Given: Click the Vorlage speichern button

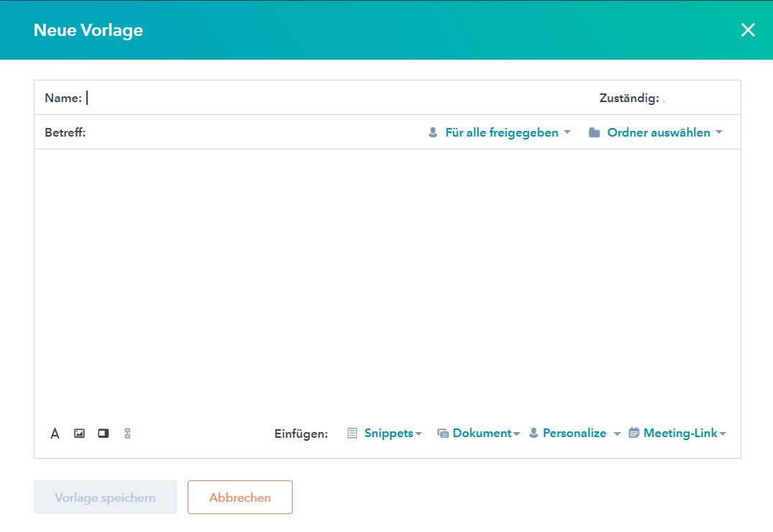Looking at the screenshot, I should tap(105, 497).
